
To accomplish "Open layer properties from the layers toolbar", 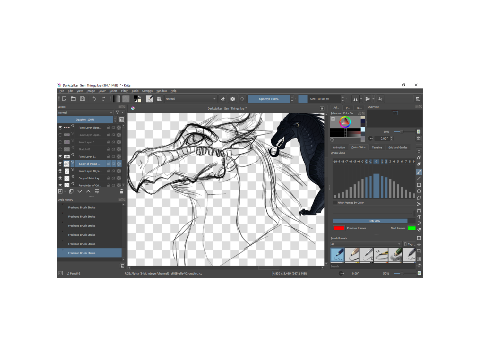I will [x=97, y=191].
